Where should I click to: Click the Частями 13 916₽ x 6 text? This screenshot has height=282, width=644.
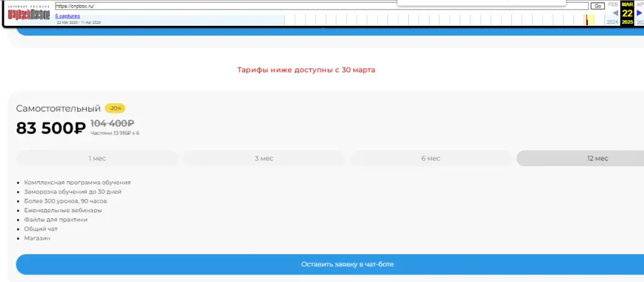coord(114,133)
